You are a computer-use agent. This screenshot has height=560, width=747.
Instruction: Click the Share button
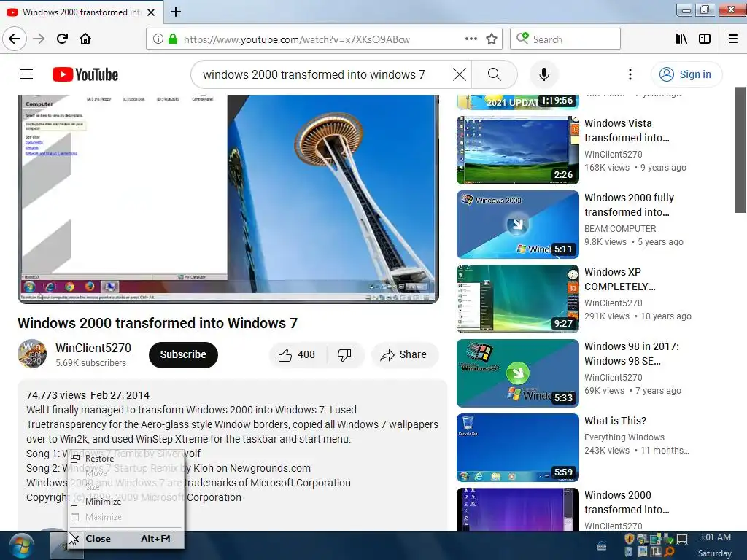pyautogui.click(x=404, y=355)
